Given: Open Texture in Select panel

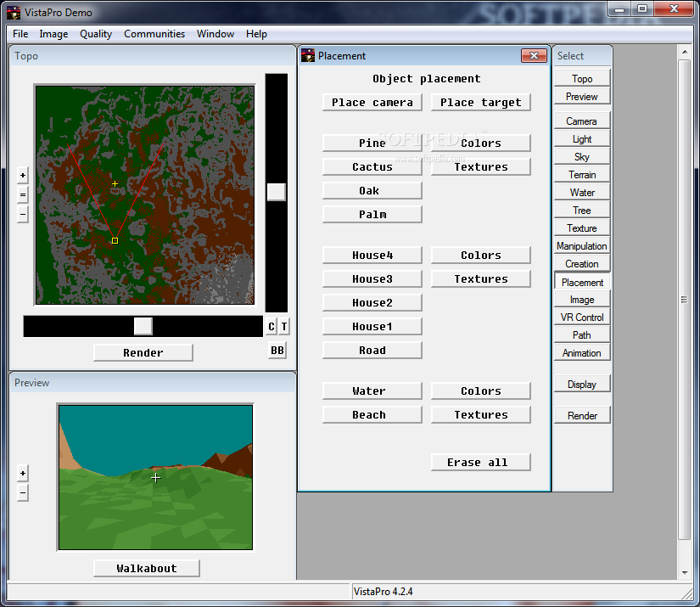Looking at the screenshot, I should (x=582, y=228).
